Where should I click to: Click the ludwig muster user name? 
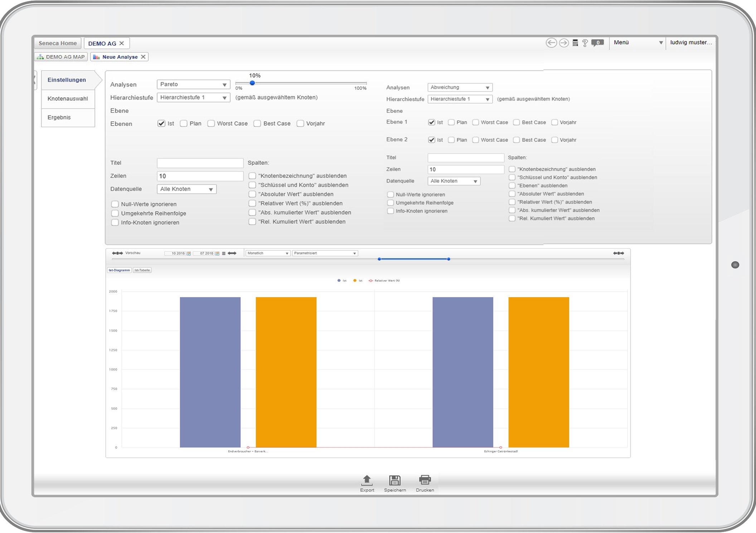click(x=690, y=43)
